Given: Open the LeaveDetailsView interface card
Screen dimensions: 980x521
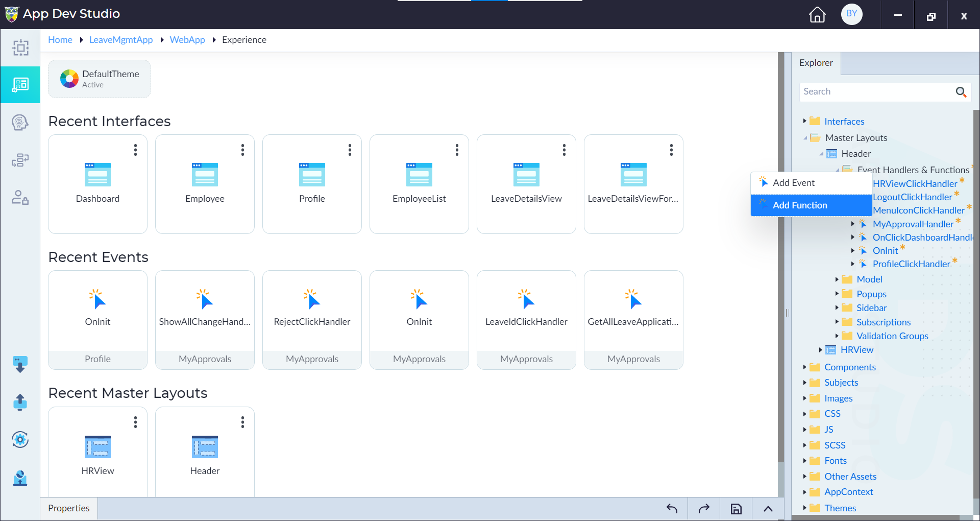Looking at the screenshot, I should tap(526, 184).
